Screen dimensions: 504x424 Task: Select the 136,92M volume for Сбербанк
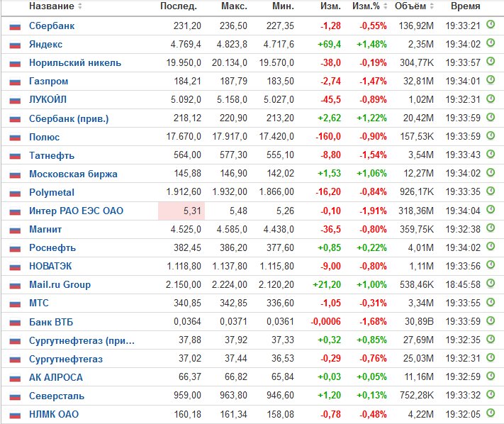416,26
